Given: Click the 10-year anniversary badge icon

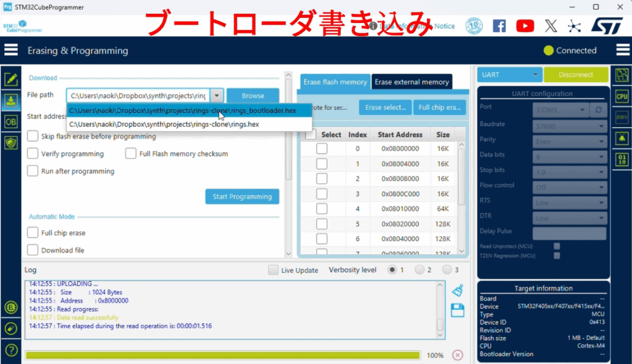Looking at the screenshot, I should [474, 26].
